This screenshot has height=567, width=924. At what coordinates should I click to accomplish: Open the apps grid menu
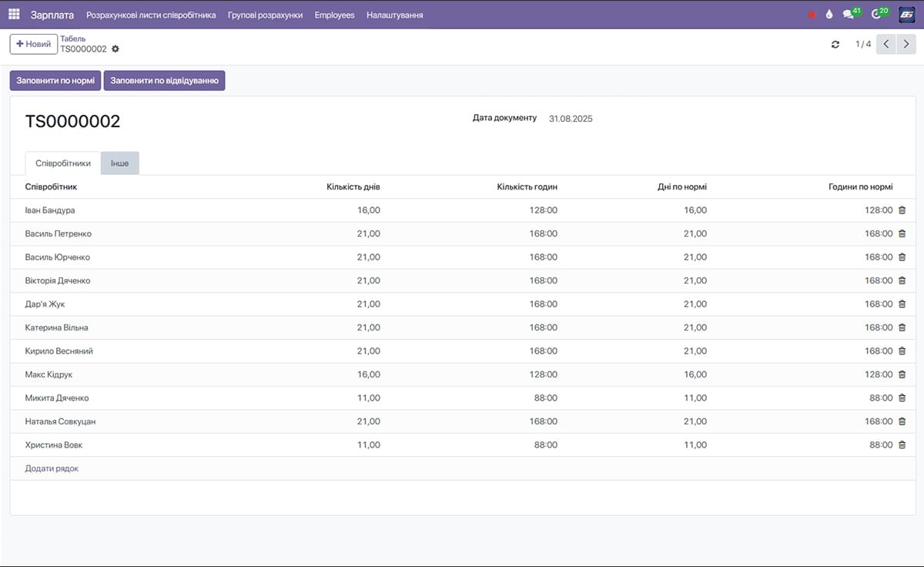[14, 15]
